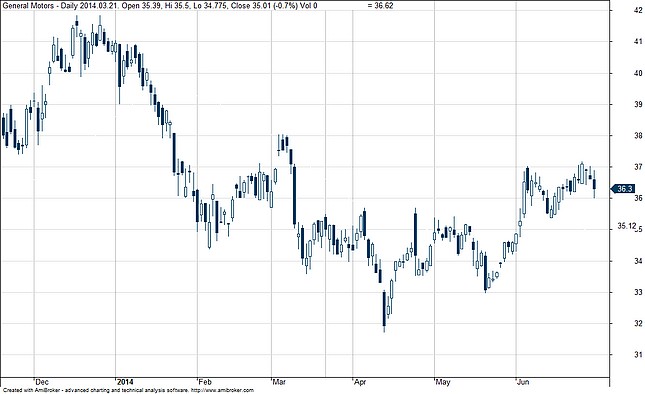645x394 pixels.
Task: Click the Dec label on time axis
Action: (42, 382)
